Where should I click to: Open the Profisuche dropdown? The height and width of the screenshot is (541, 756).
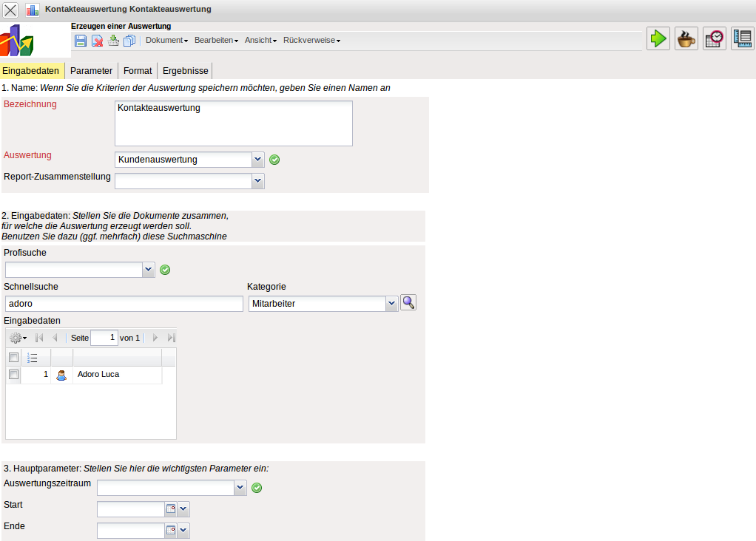click(149, 270)
